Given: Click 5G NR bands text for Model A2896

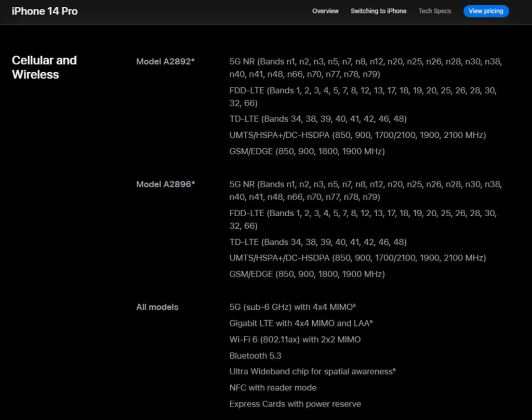Looking at the screenshot, I should (x=365, y=191).
